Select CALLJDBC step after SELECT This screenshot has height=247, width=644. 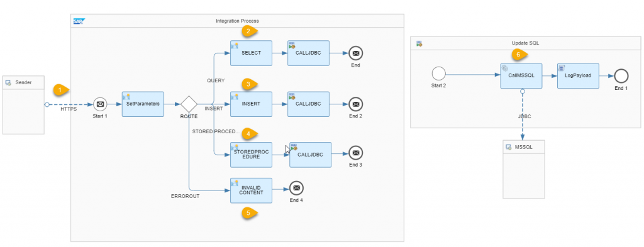point(308,53)
